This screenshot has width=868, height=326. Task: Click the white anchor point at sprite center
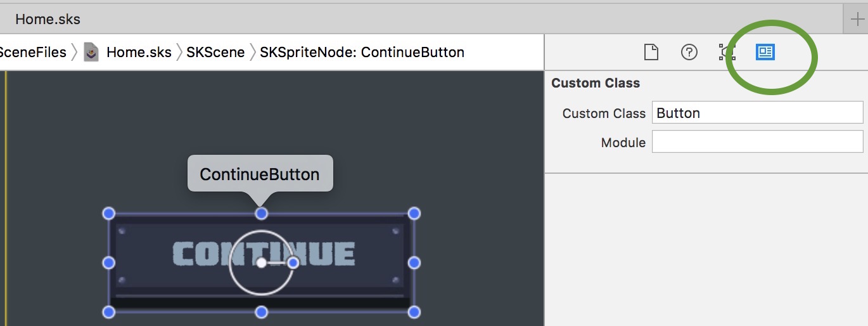point(261,263)
